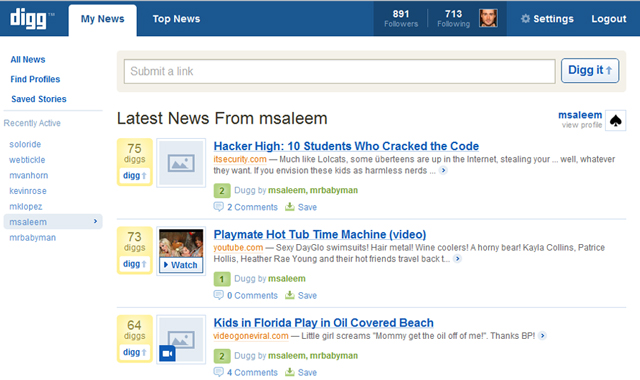Image resolution: width=640 pixels, height=380 pixels.
Task: Open msaleem under Playmate Hot Tub dugg by
Action: pos(287,279)
